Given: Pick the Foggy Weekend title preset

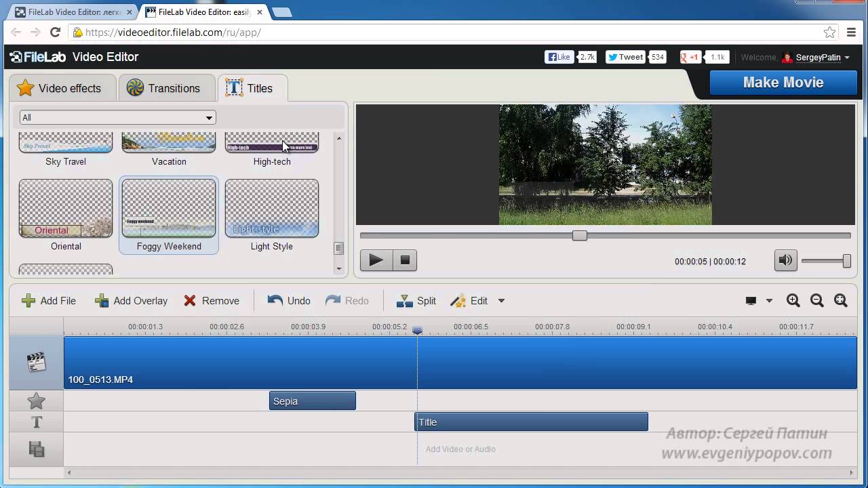Looking at the screenshot, I should [169, 208].
